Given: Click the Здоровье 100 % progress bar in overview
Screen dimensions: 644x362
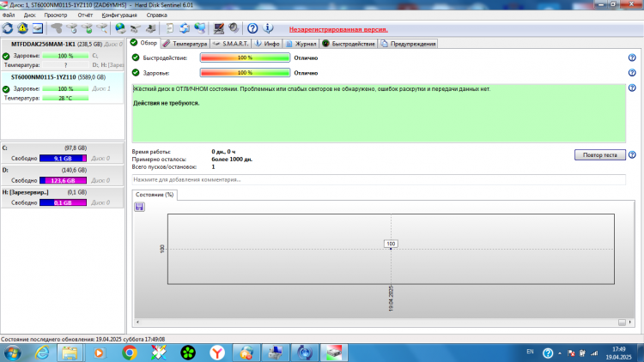Looking at the screenshot, I should tap(246, 73).
